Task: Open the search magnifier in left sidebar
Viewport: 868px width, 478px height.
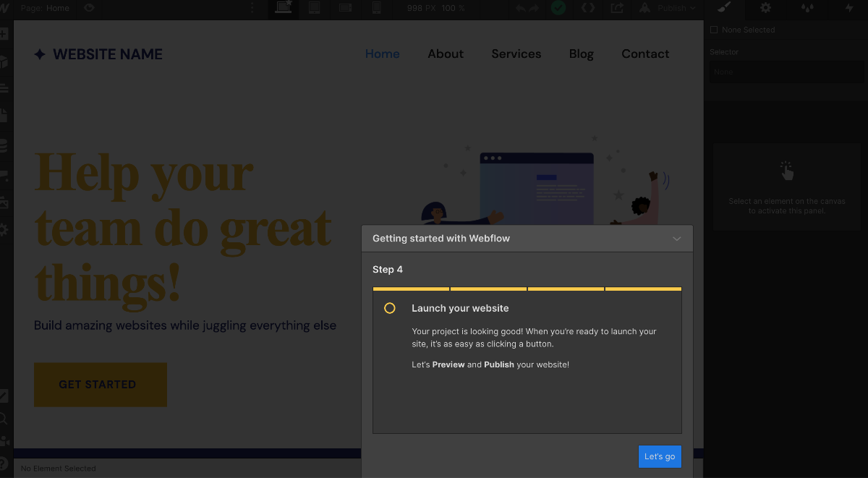Action: point(4,418)
